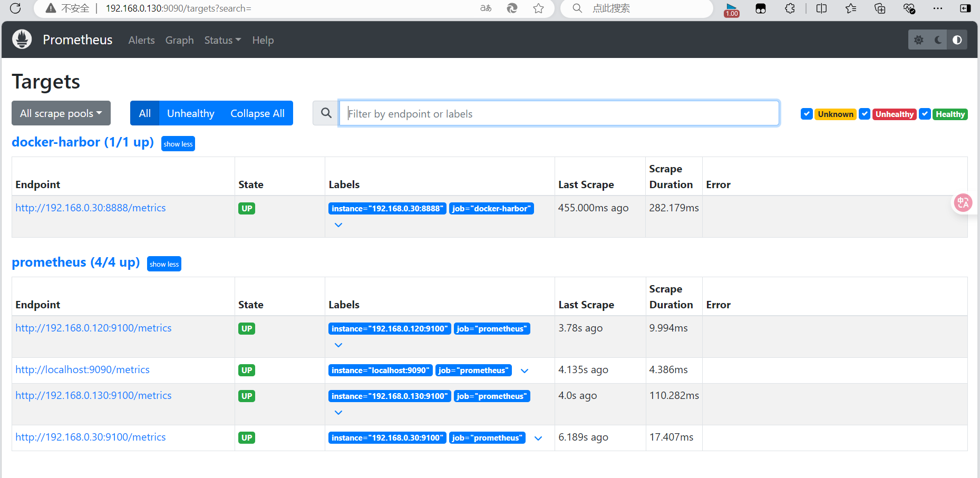
Task: Click the Collapse All button
Action: [258, 113]
